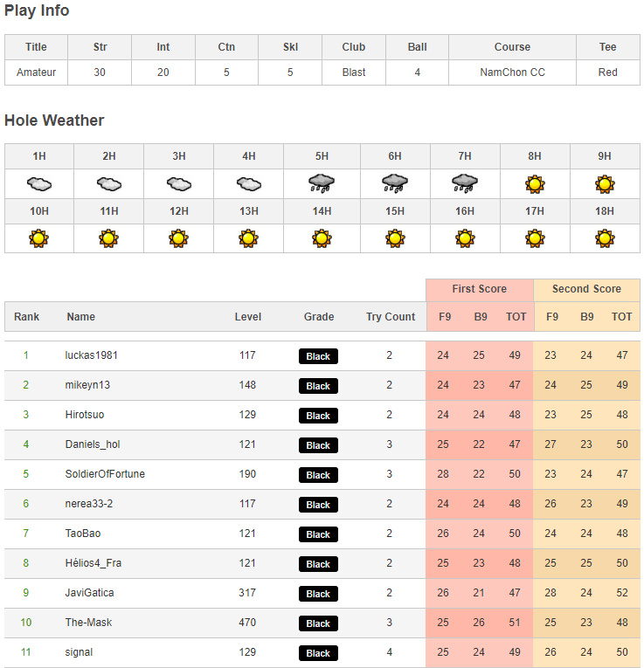Click the Level column header
Viewport: 644px width, 668px height.
(x=247, y=317)
